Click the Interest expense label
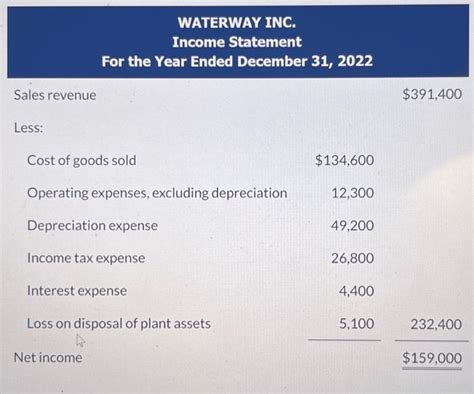 pyautogui.click(x=77, y=291)
